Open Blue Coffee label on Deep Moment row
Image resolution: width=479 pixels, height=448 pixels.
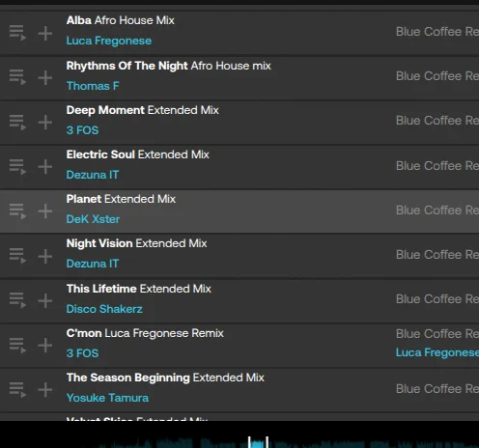[437, 121]
